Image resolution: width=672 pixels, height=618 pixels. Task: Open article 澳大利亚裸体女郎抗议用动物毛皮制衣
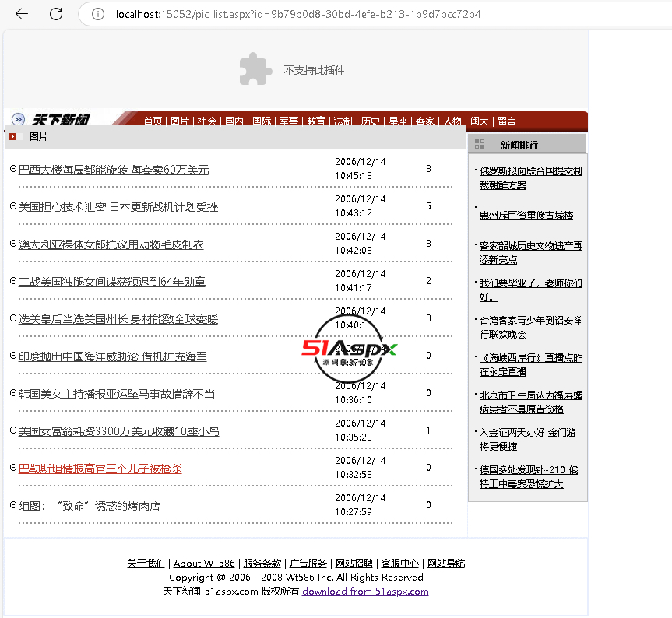tap(111, 244)
